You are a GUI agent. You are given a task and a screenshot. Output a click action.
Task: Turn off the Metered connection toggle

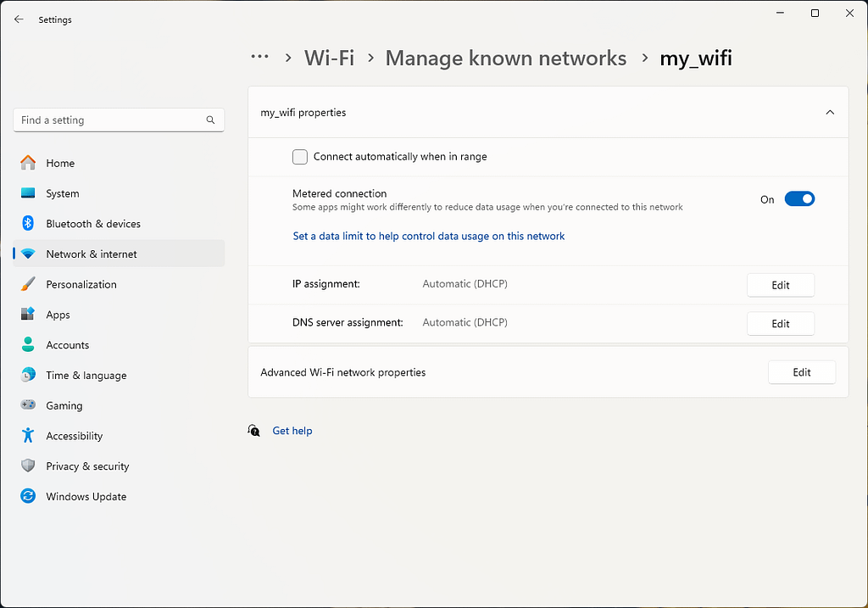point(799,198)
